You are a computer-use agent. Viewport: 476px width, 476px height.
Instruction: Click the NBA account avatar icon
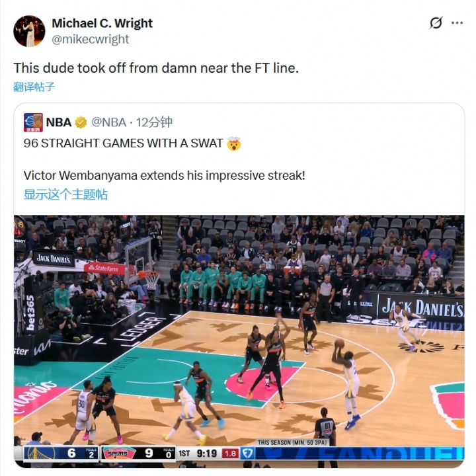click(33, 122)
